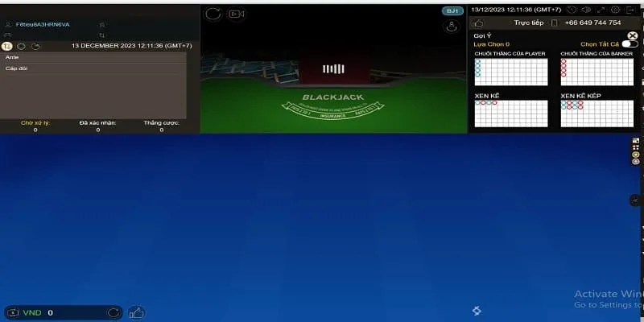Click the wallet icon left of VND

[13, 312]
